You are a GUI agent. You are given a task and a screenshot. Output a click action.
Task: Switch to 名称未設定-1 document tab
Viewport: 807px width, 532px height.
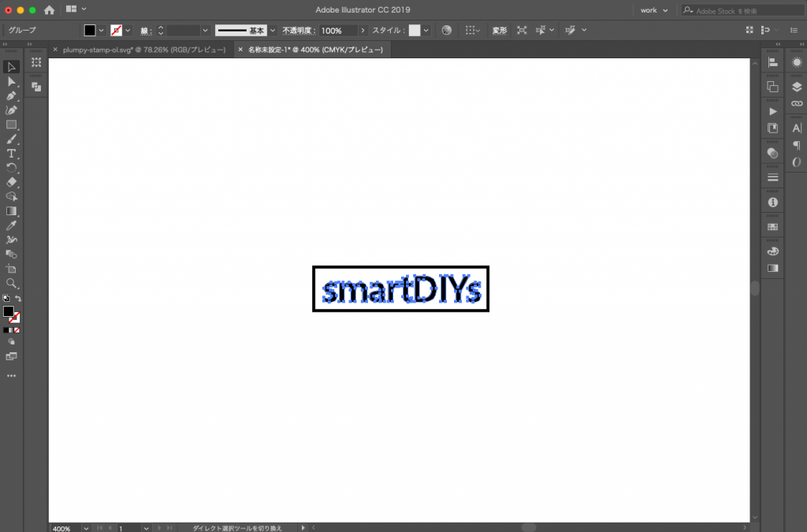tap(315, 50)
